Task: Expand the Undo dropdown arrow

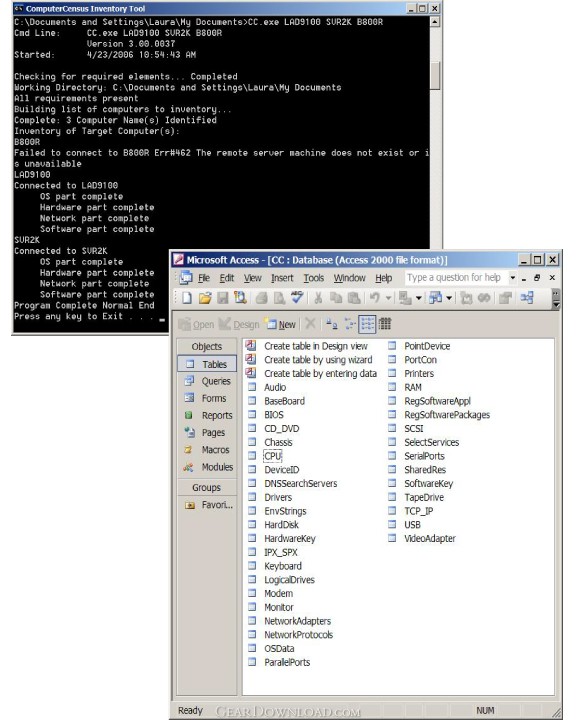Action: 388,298
